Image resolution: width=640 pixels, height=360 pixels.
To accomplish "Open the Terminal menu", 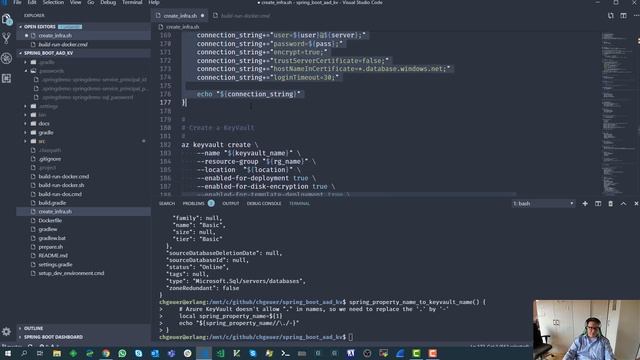I will click(132, 2).
